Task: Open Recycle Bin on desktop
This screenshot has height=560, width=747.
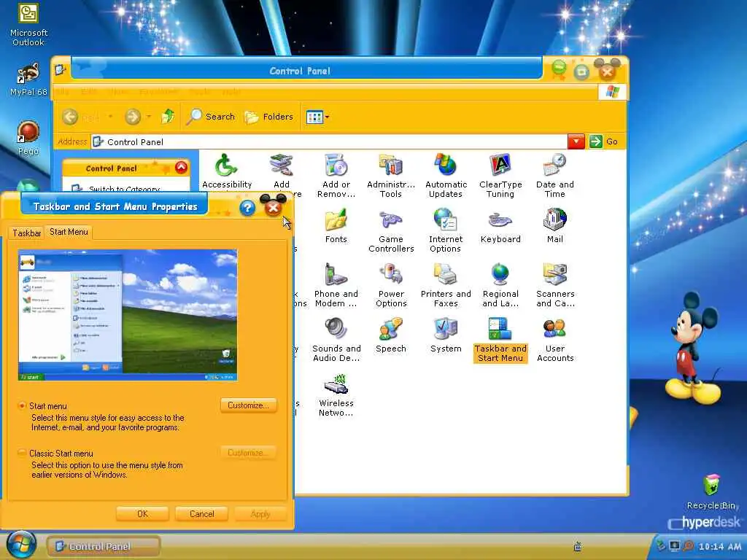Action: point(711,491)
